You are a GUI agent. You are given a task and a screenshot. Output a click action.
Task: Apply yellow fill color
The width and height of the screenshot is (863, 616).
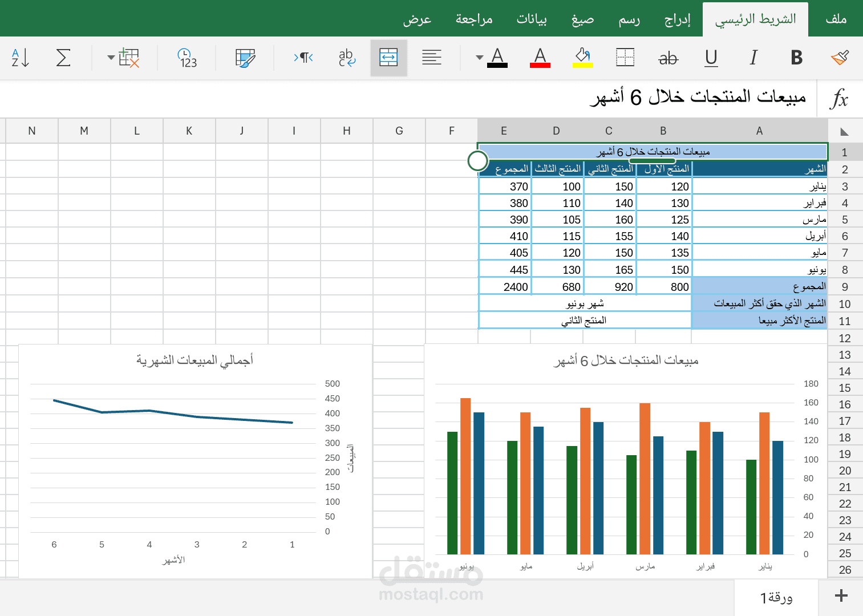click(582, 58)
